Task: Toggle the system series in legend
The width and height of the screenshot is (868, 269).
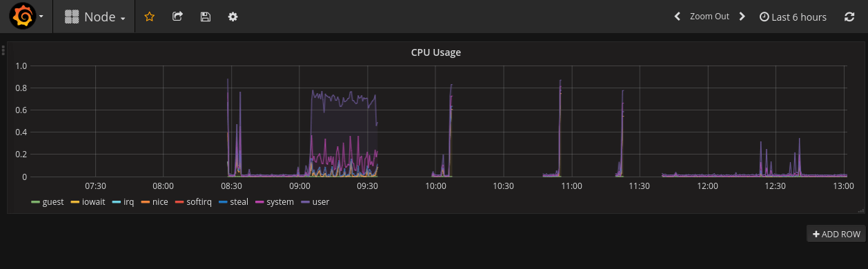Action: (x=275, y=202)
